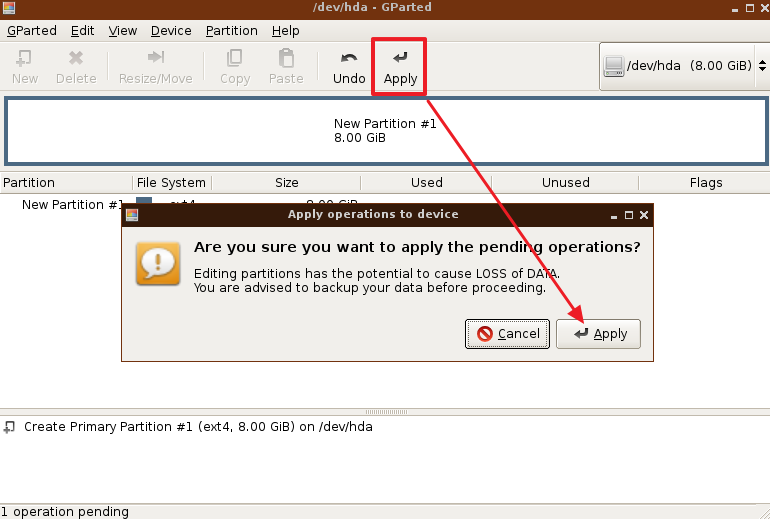The image size is (770, 519).
Task: Click the New partition toolbar icon
Action: tap(25, 66)
